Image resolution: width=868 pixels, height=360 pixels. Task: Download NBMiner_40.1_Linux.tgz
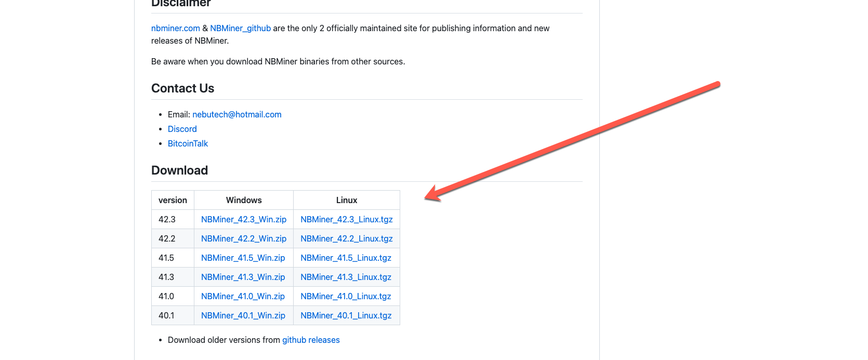[346, 316]
